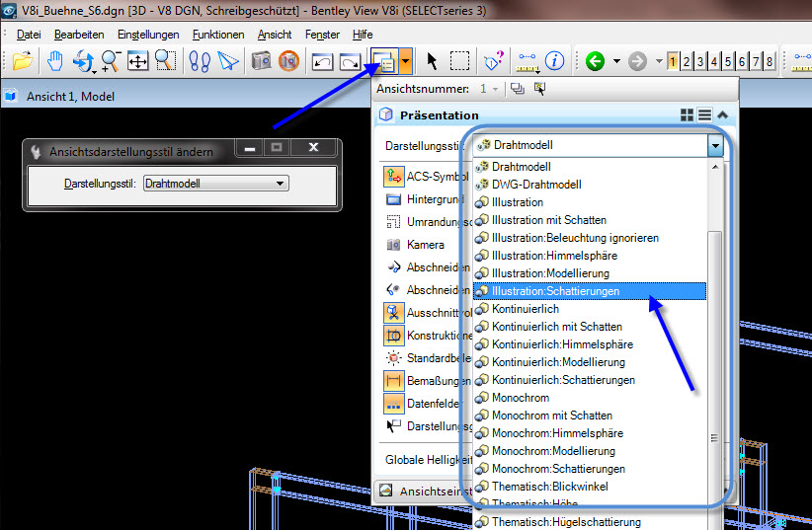This screenshot has width=812, height=530.
Task: Click the View previous undo icon
Action: pos(323,62)
